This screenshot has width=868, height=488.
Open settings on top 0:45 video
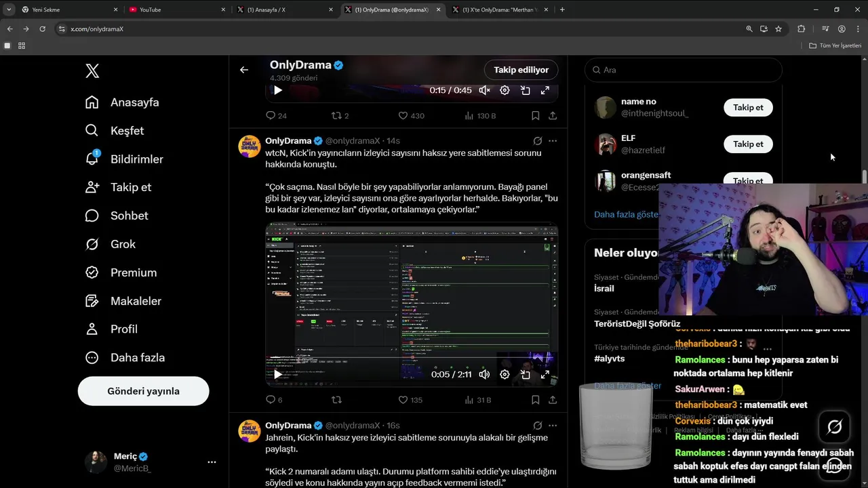coord(505,90)
